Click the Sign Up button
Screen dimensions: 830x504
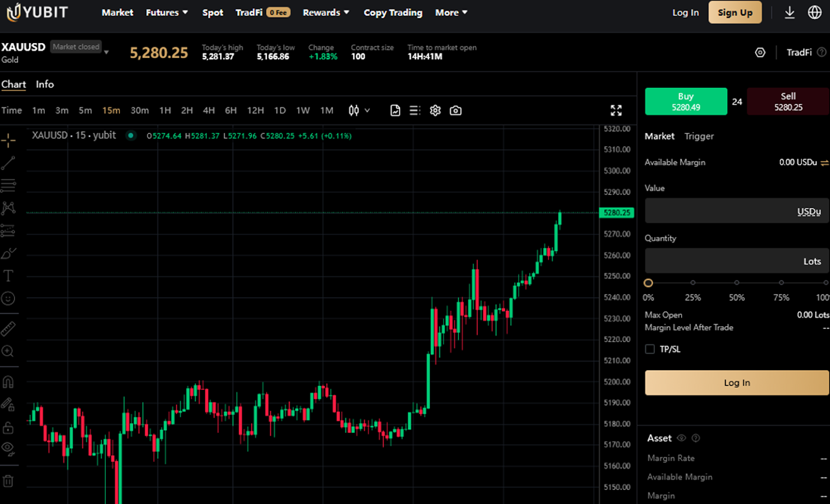point(735,12)
